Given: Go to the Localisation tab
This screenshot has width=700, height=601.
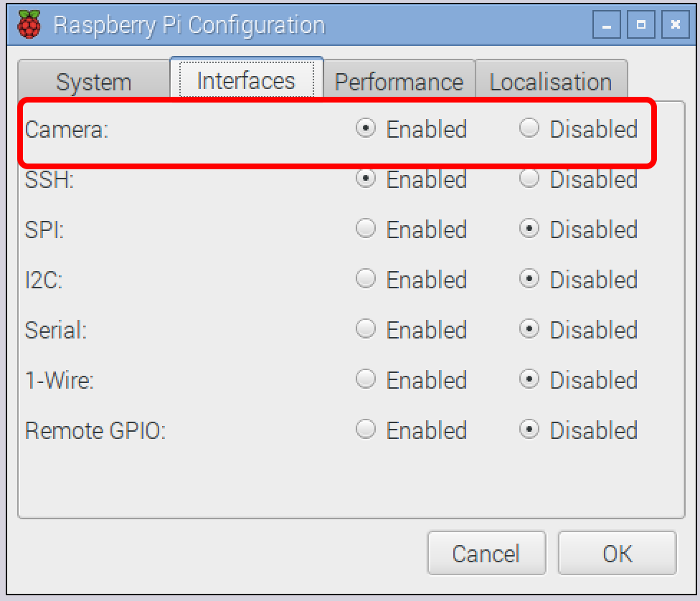Looking at the screenshot, I should tap(550, 82).
